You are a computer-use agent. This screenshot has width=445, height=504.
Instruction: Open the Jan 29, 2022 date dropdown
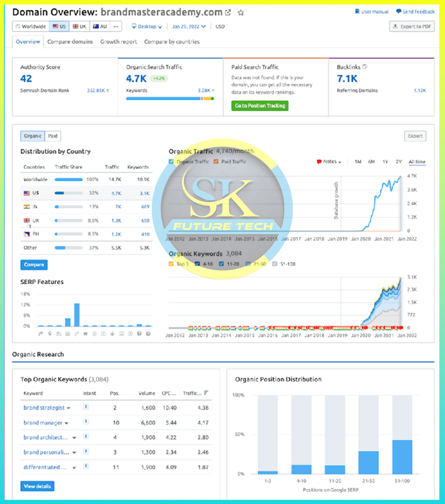coord(189,26)
